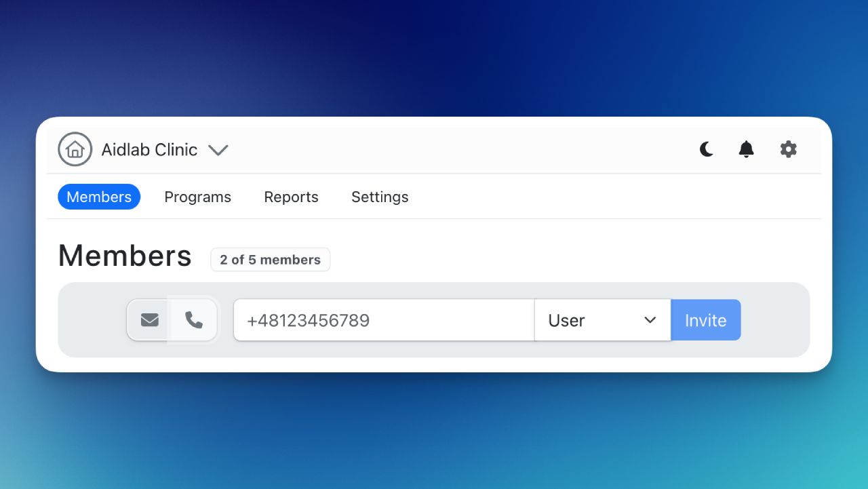Click the Members page heading
This screenshot has height=489, width=868.
coord(125,256)
